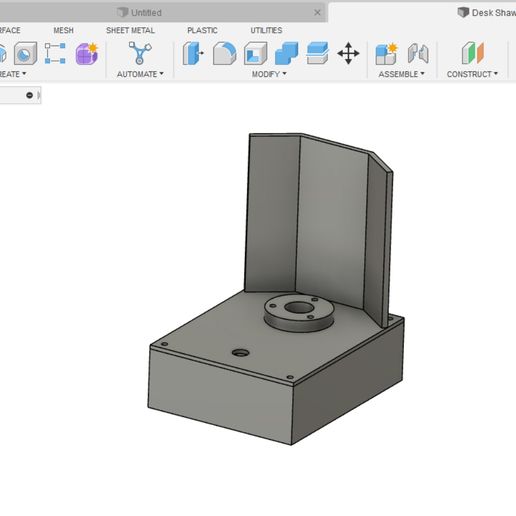Choose the Fillet tool
The image size is (516, 516).
pos(224,53)
